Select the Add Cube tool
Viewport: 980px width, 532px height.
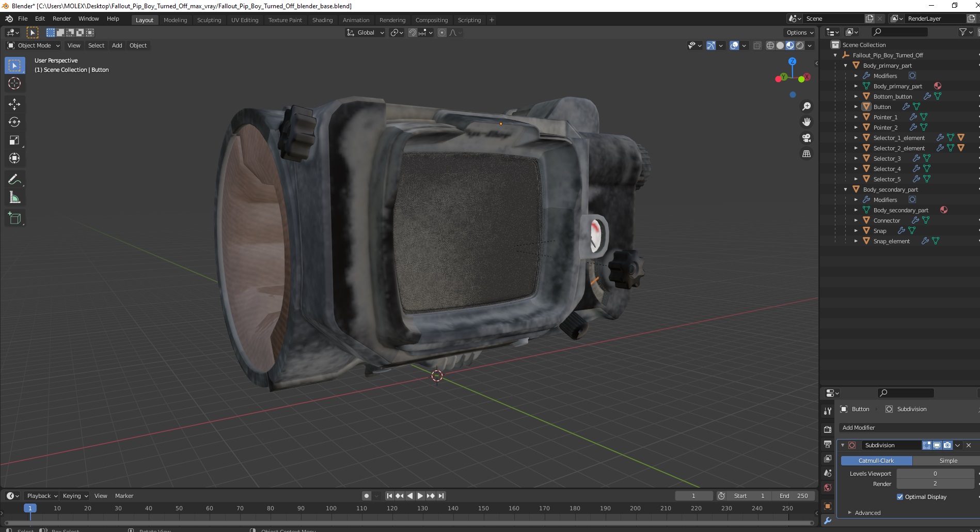[14, 218]
